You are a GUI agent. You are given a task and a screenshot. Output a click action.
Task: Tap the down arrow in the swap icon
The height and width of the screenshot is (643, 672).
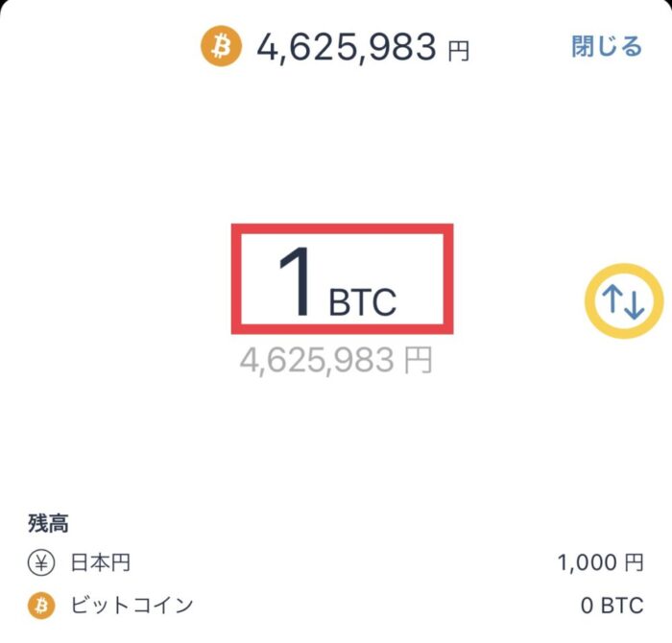(635, 304)
